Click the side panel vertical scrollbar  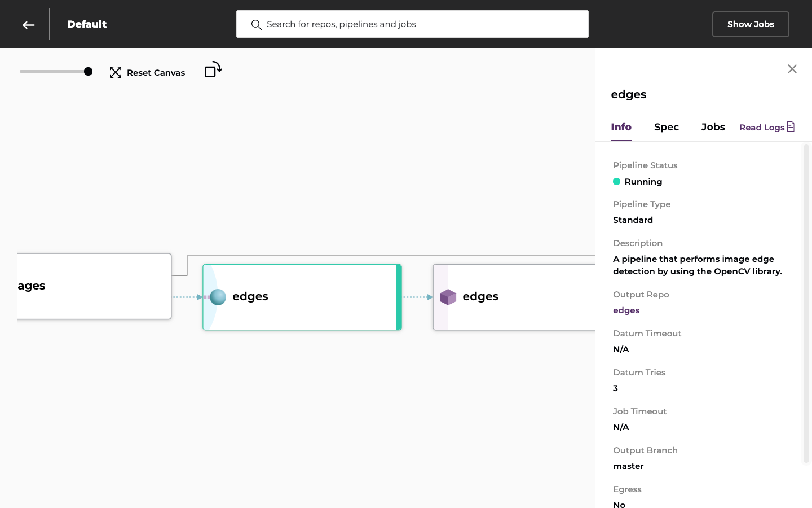point(806,304)
